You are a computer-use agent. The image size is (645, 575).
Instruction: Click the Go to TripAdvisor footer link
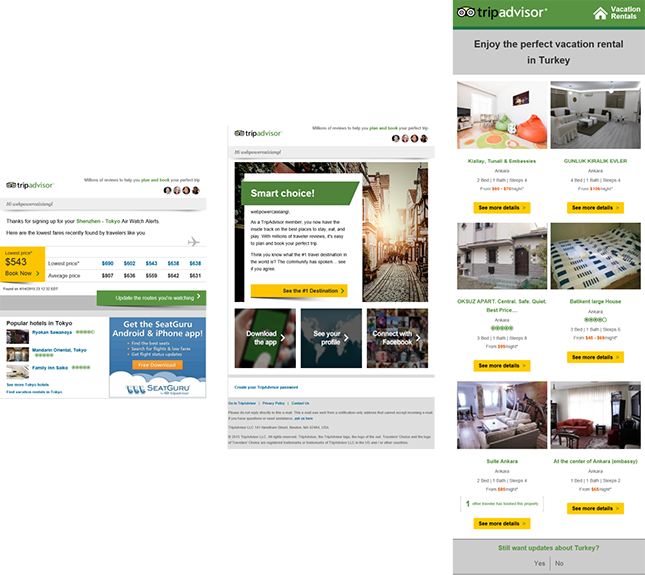242,403
